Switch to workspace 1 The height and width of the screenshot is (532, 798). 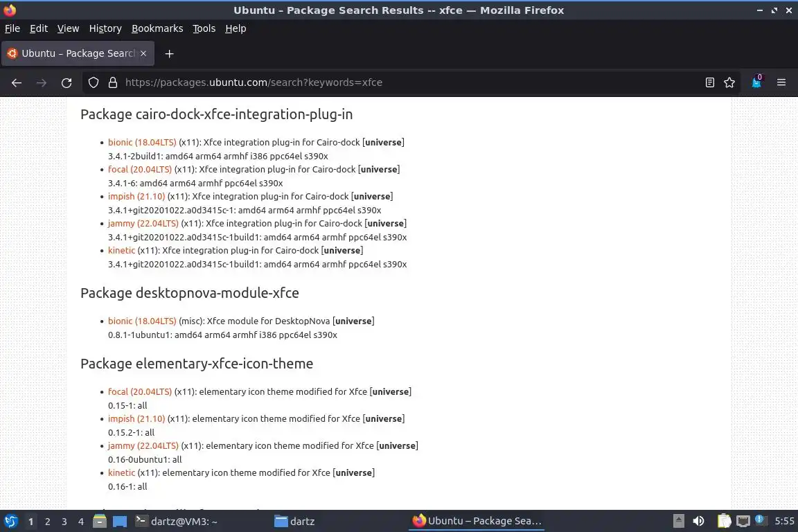pyautogui.click(x=31, y=522)
